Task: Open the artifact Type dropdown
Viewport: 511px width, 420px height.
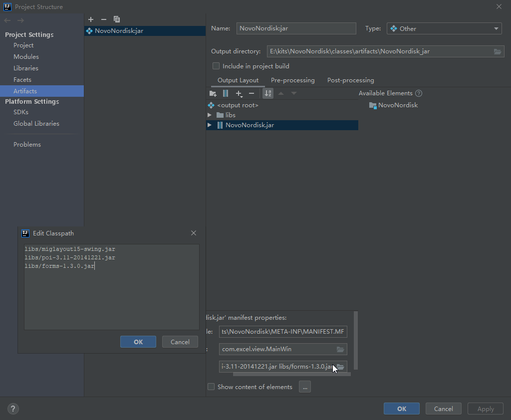Action: (x=444, y=28)
